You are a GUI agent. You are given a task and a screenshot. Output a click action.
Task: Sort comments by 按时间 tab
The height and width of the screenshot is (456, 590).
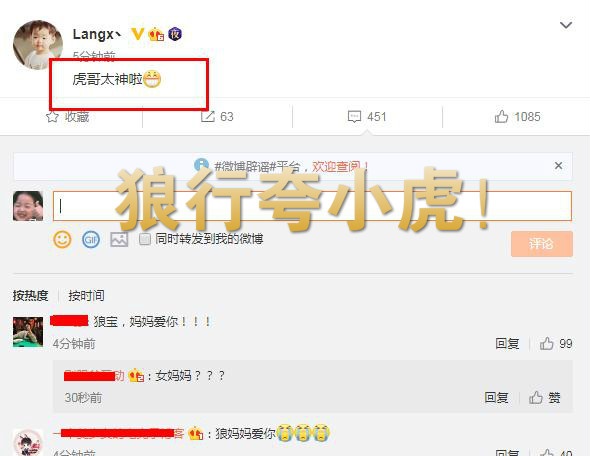(x=86, y=296)
